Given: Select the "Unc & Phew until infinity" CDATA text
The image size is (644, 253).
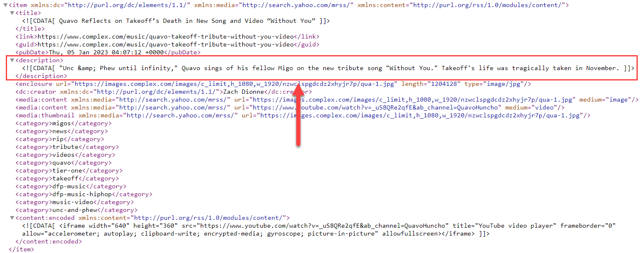Looking at the screenshot, I should pyautogui.click(x=328, y=68).
